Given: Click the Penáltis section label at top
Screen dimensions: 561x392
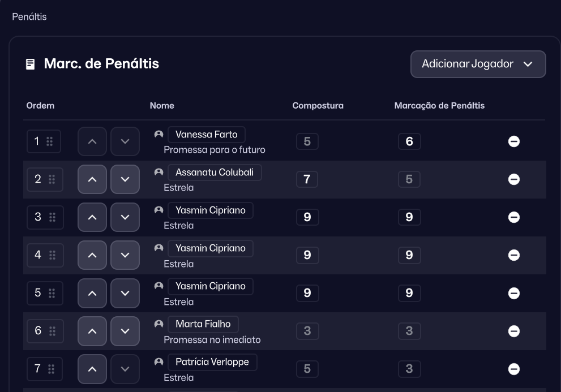Looking at the screenshot, I should [29, 17].
